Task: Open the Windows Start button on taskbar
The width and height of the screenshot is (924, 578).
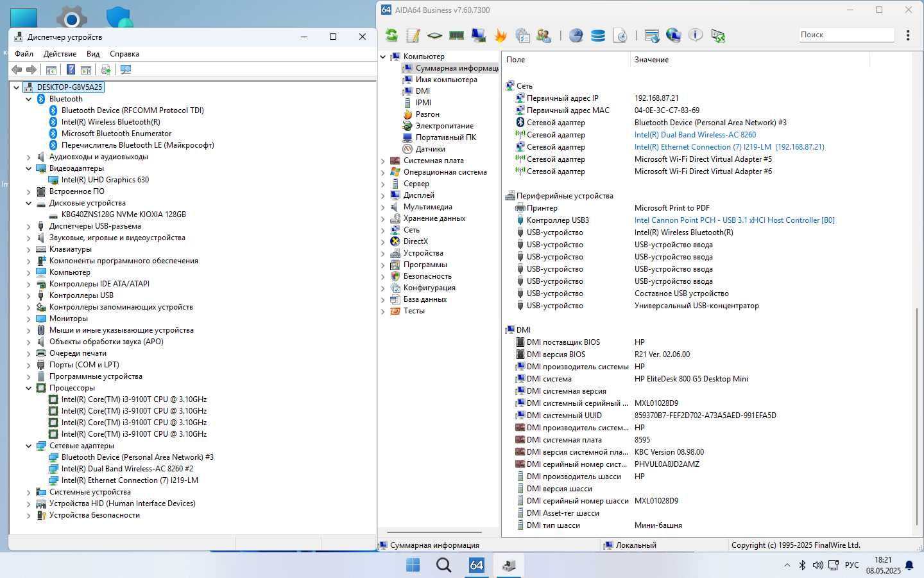Action: click(x=413, y=565)
